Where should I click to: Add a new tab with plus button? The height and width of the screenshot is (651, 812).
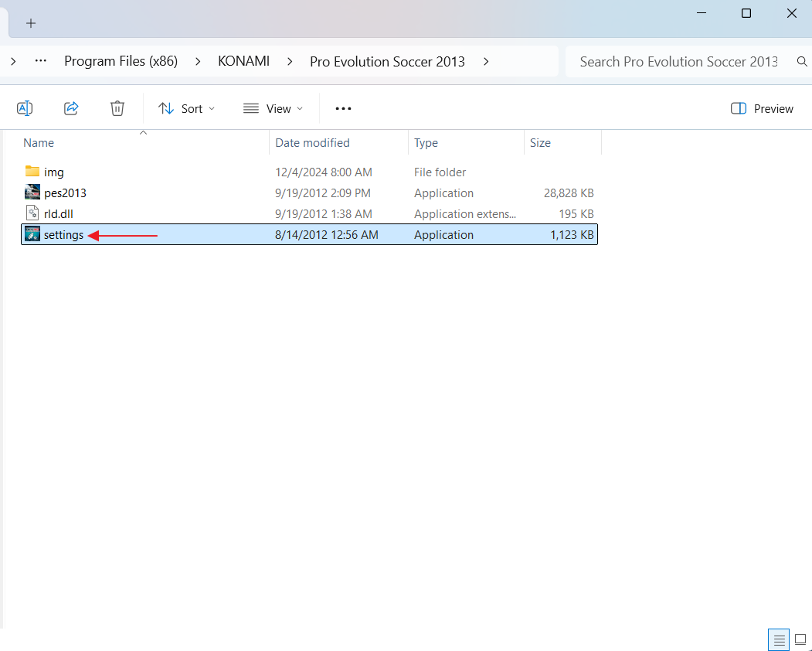pyautogui.click(x=31, y=23)
